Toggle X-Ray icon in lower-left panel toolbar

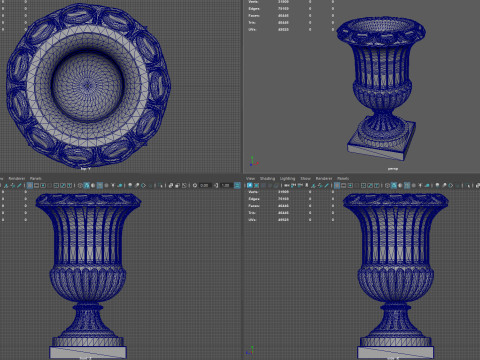tap(170, 185)
